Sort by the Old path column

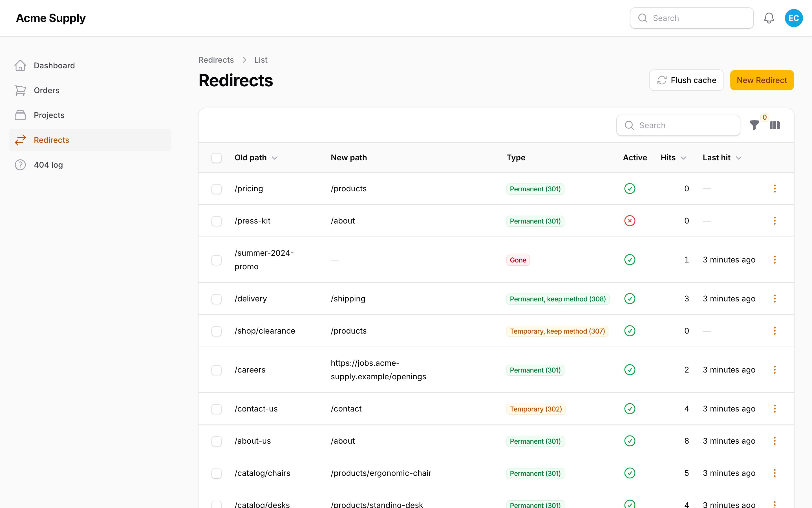pos(256,157)
